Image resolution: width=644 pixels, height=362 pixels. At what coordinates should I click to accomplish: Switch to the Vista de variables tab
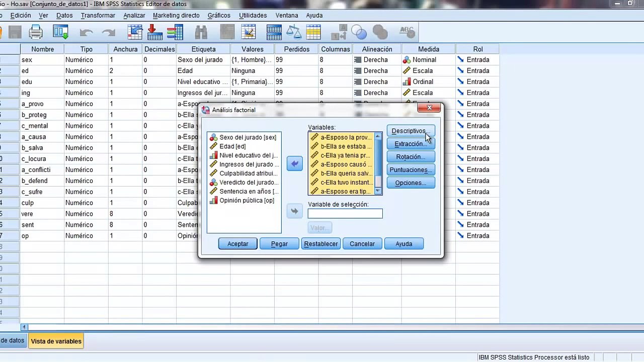pyautogui.click(x=56, y=341)
